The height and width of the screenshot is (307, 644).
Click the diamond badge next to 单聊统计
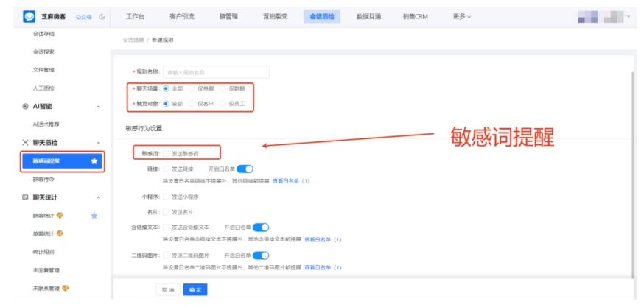tap(60, 233)
